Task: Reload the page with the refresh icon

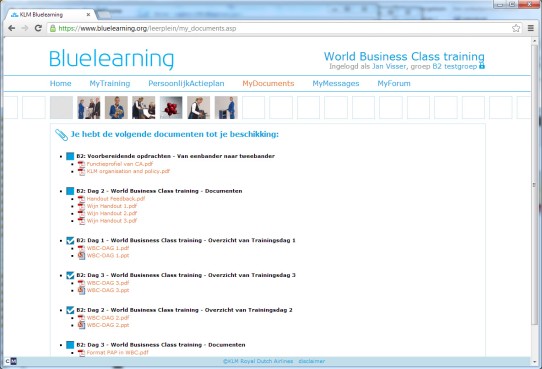Action: (x=38, y=28)
